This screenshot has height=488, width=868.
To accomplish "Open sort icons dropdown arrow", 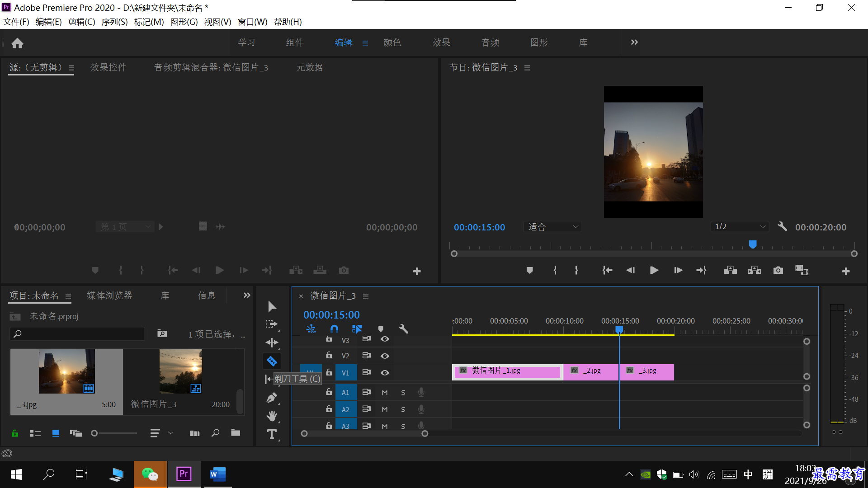I will click(170, 433).
